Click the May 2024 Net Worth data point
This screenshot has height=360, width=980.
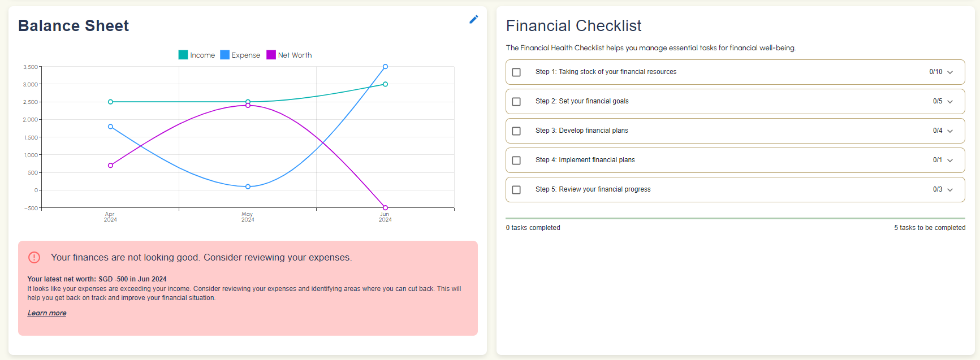(248, 106)
